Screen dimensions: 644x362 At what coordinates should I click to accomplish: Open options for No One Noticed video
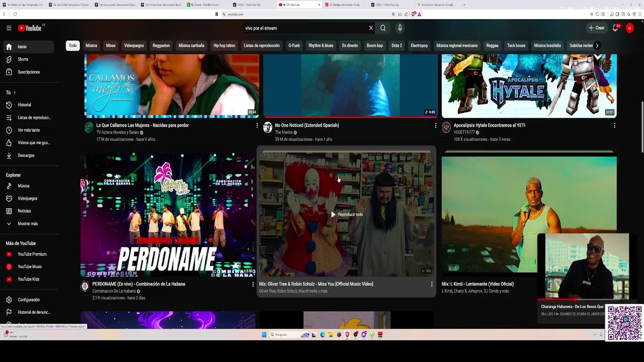pos(436,126)
